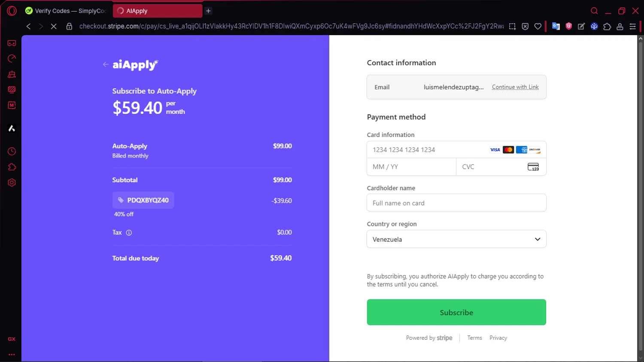The height and width of the screenshot is (362, 644).
Task: Click back arrow beside aiApply logo
Action: (x=106, y=64)
